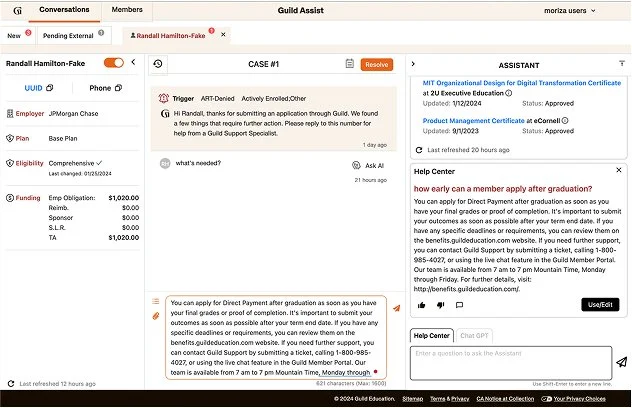Image resolution: width=632 pixels, height=408 pixels.
Task: Send the drafted reply message
Action: pos(397,308)
